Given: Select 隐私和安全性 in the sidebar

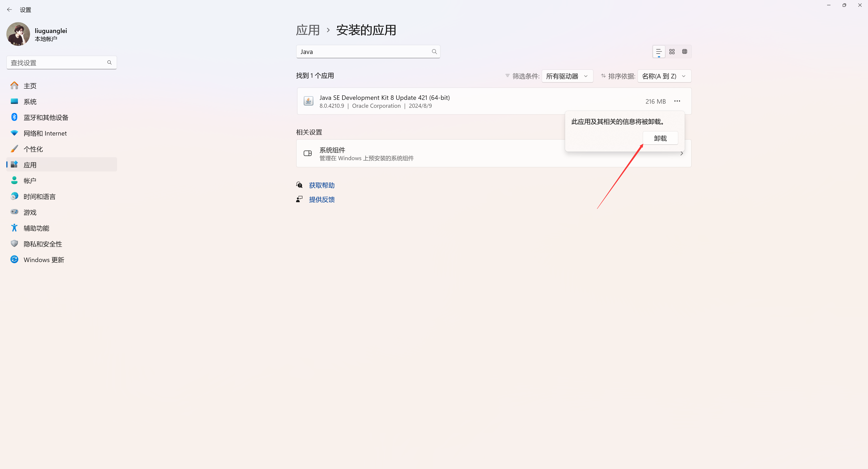Looking at the screenshot, I should coord(42,244).
